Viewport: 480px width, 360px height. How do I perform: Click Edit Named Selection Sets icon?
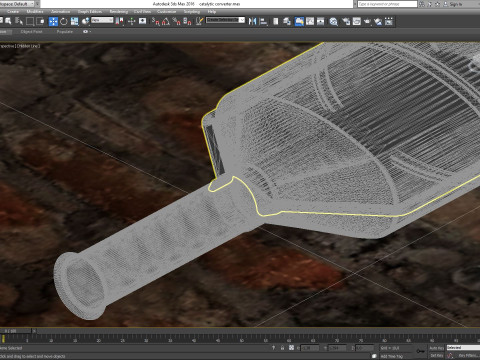pos(199,22)
